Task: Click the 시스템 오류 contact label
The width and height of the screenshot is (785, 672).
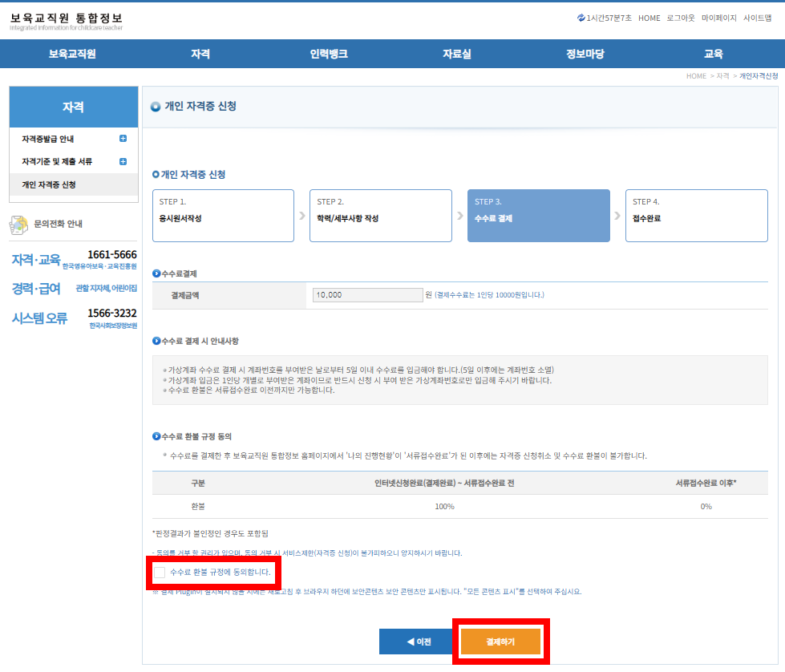Action: pos(39,318)
